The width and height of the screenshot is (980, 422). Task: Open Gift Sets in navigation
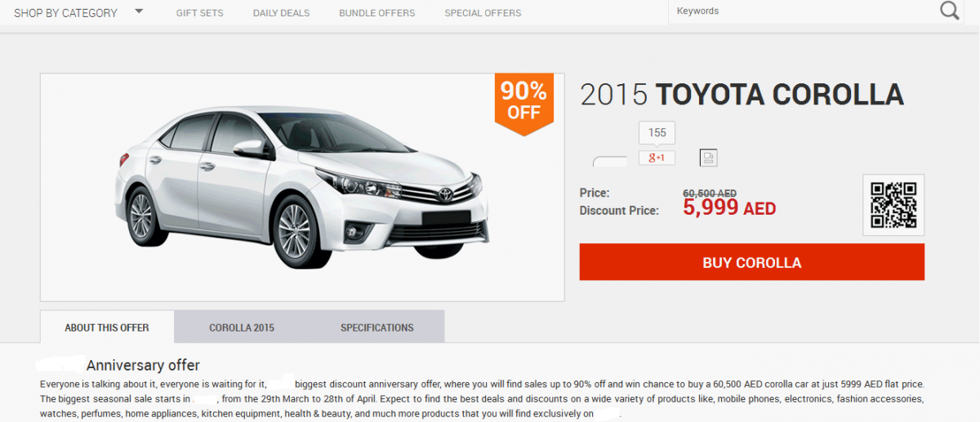[199, 13]
